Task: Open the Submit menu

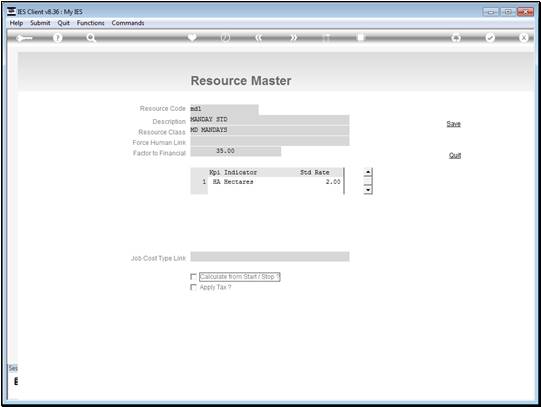Action: pos(40,23)
